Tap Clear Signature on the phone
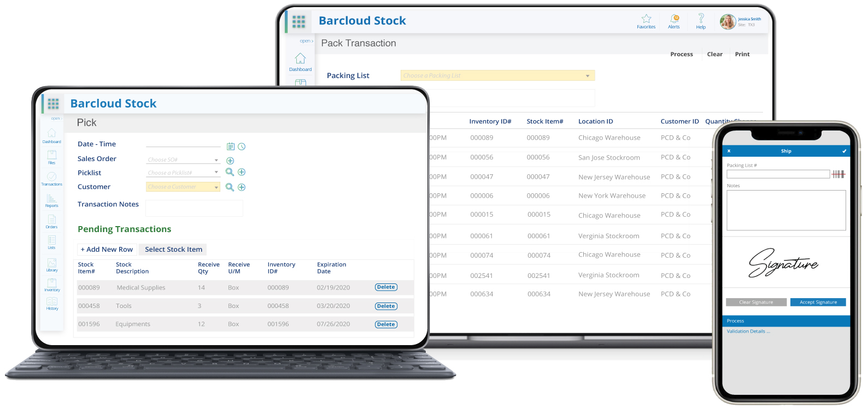The height and width of the screenshot is (409, 868). (756, 302)
